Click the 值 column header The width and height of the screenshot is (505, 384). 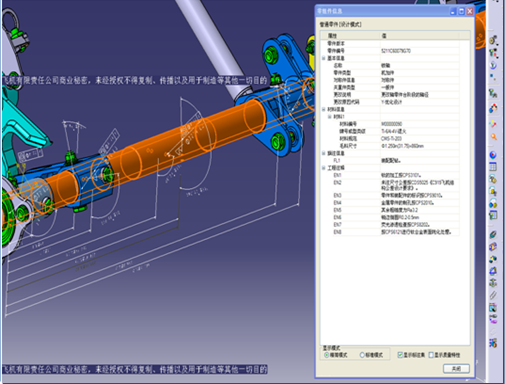[x=420, y=36]
